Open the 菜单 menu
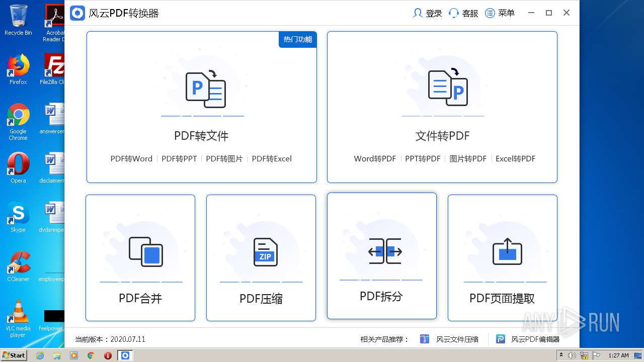Viewport: 644px width, 362px height. [500, 13]
